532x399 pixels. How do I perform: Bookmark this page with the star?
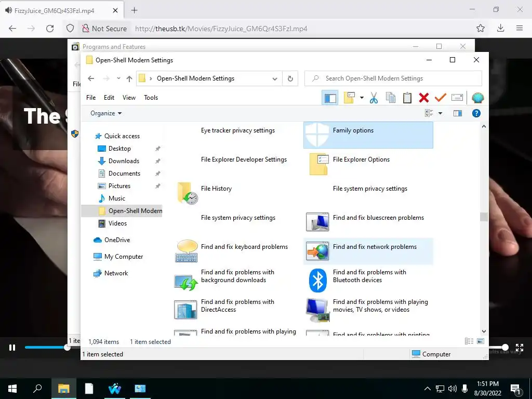(481, 28)
